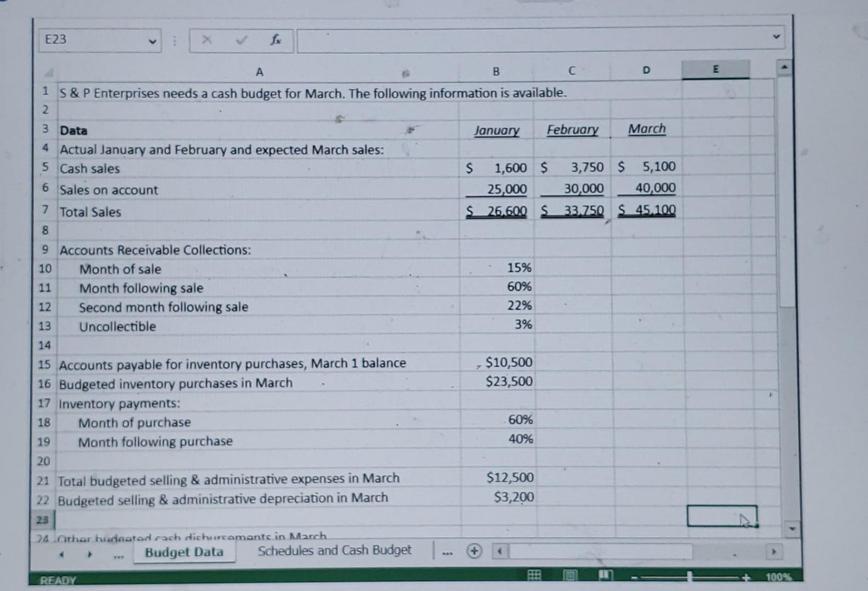
Task: Click the zoom out minus icon
Action: click(635, 577)
